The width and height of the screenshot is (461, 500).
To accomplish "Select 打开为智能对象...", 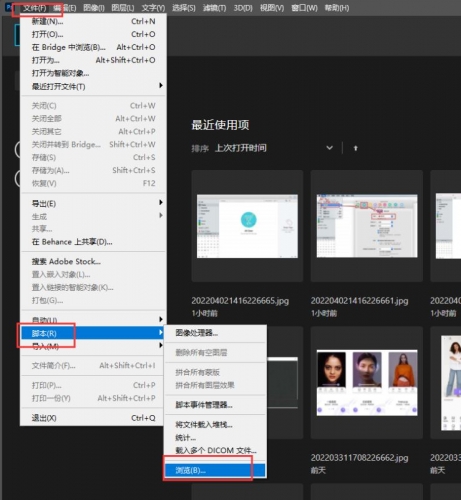I will click(93, 73).
